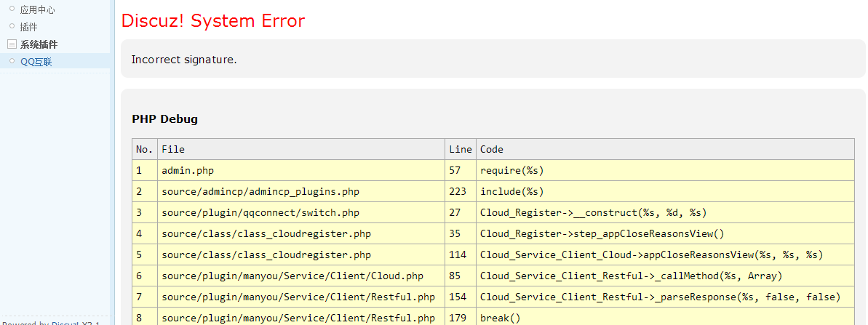The image size is (868, 325).
Task: Click the admincp_plugins.php file path cell
Action: 260,191
